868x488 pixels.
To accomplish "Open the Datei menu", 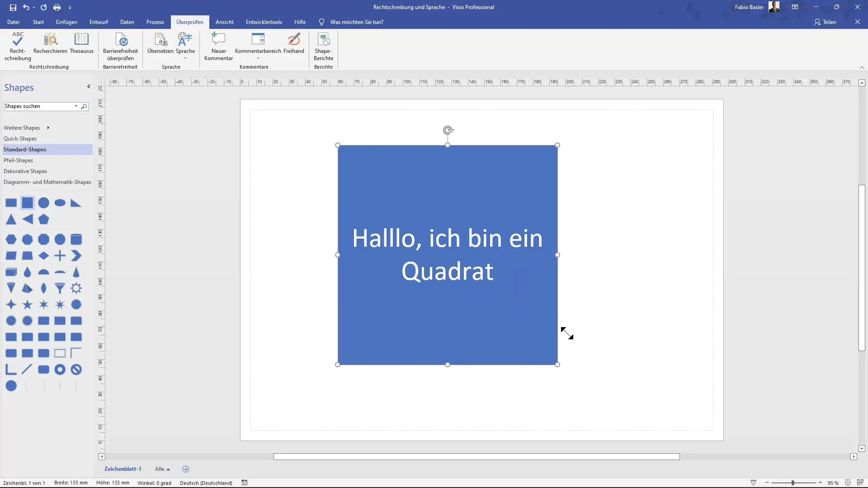I will [x=13, y=22].
